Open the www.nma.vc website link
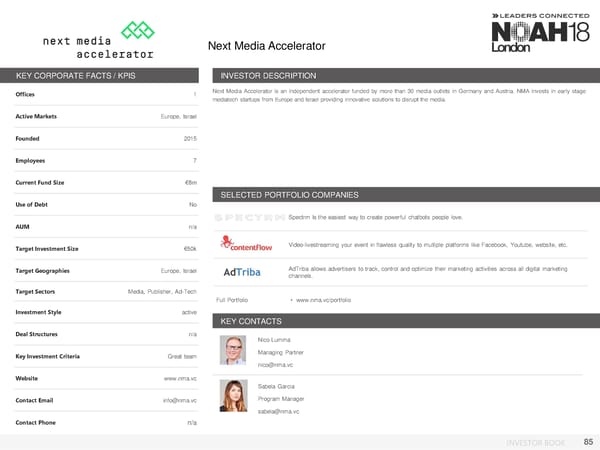Screen dimensions: 600x450 tap(180, 379)
